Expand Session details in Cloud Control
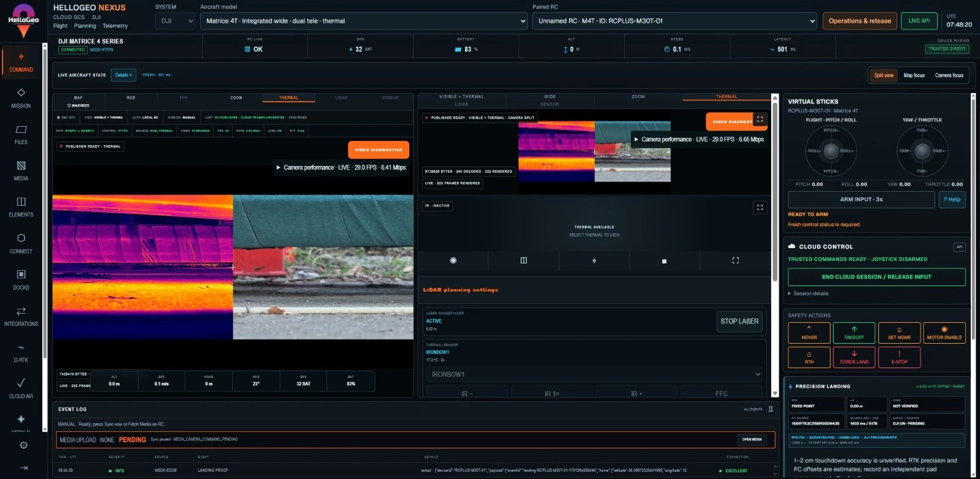The height and width of the screenshot is (479, 980). (x=808, y=293)
